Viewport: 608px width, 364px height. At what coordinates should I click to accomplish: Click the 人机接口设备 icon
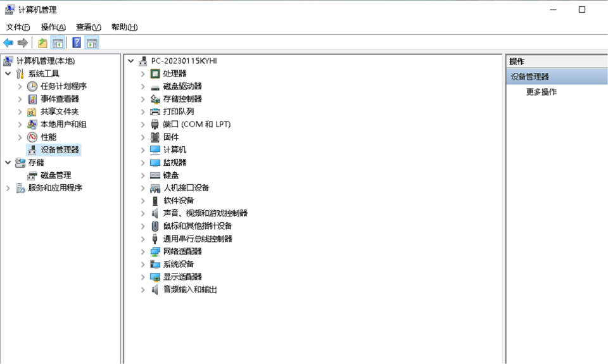[155, 189]
